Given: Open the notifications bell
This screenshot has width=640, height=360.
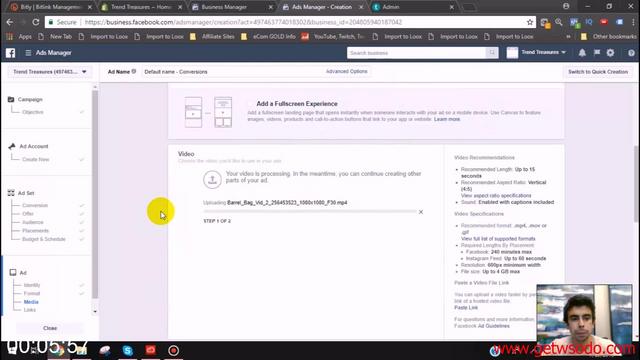Looking at the screenshot, I should tap(582, 53).
